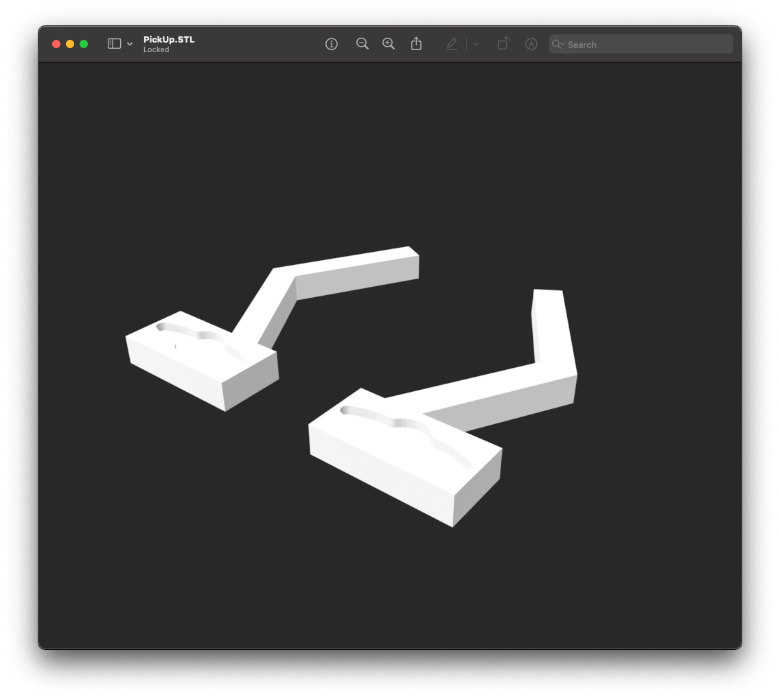Click inside the Search field
780x700 pixels.
[x=645, y=45]
